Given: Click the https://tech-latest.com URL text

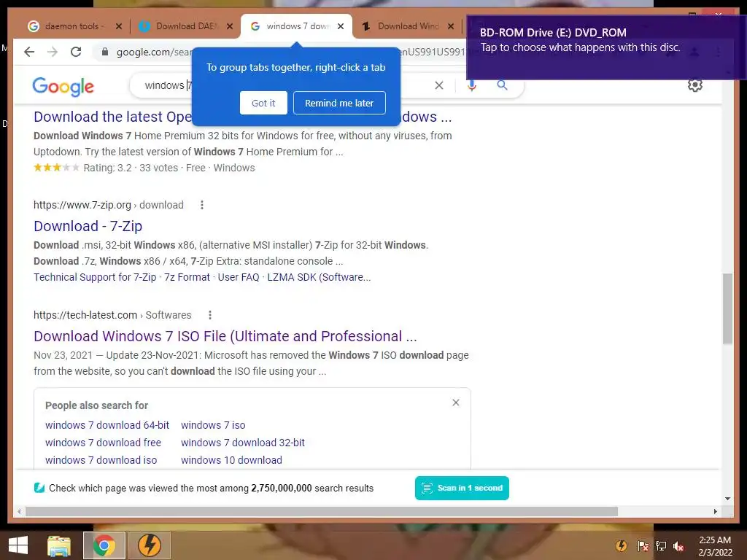Looking at the screenshot, I should tap(85, 315).
